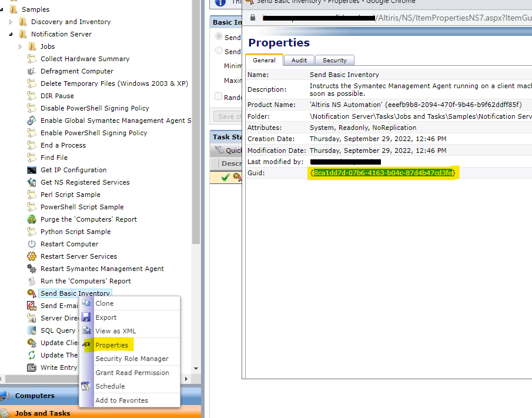
Task: Click the Perl Script Sample scroll icon
Action: [32, 195]
